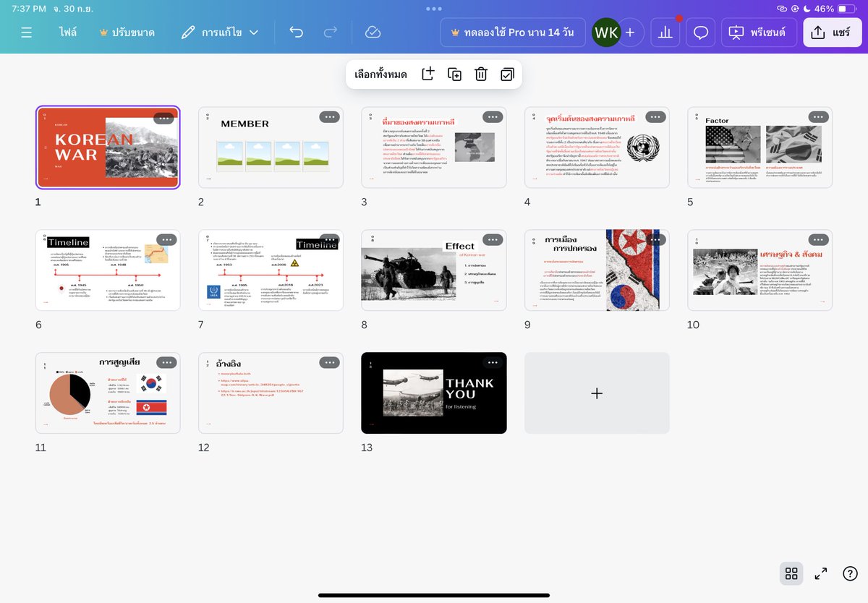
Task: Open options menu on Timeline slide 6
Action: click(x=166, y=240)
